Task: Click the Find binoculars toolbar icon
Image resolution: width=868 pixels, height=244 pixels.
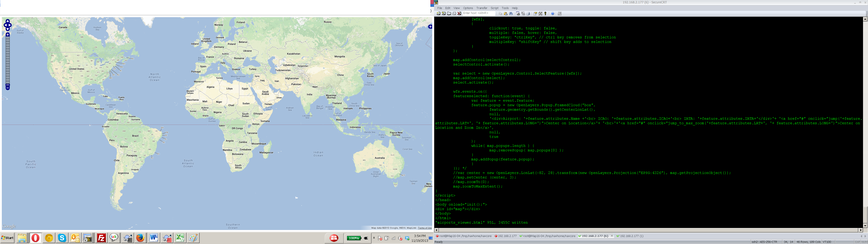Action: 511,14
